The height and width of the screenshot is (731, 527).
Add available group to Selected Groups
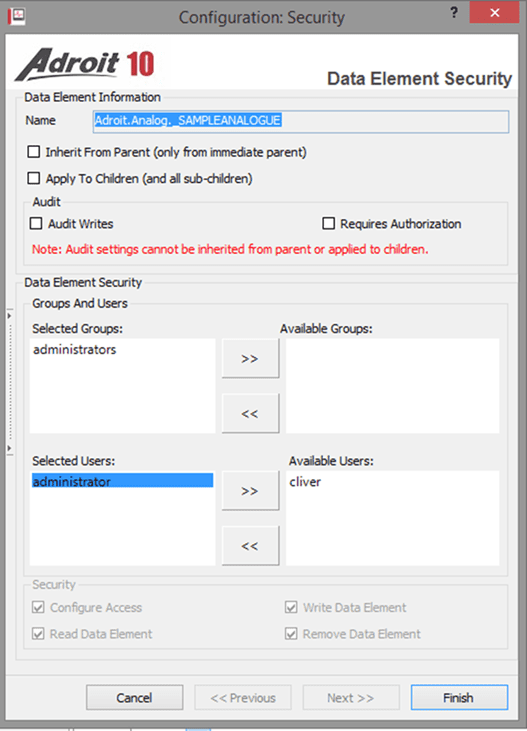tap(250, 414)
